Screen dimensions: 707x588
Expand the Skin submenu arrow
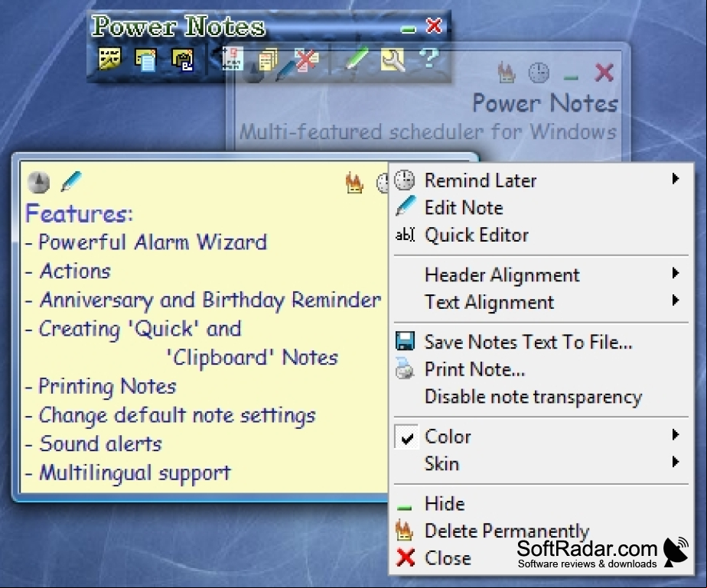tap(676, 462)
